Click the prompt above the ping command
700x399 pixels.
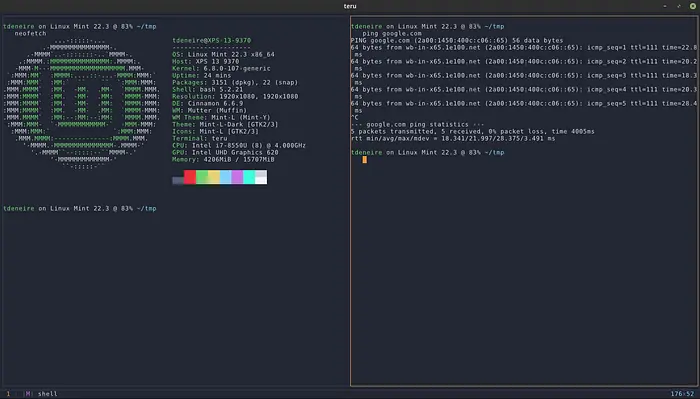(428, 26)
